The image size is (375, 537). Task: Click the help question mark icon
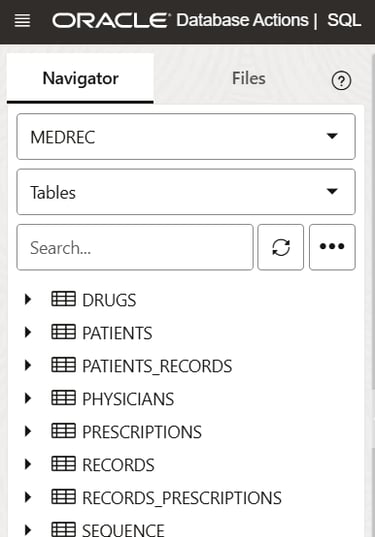(341, 81)
